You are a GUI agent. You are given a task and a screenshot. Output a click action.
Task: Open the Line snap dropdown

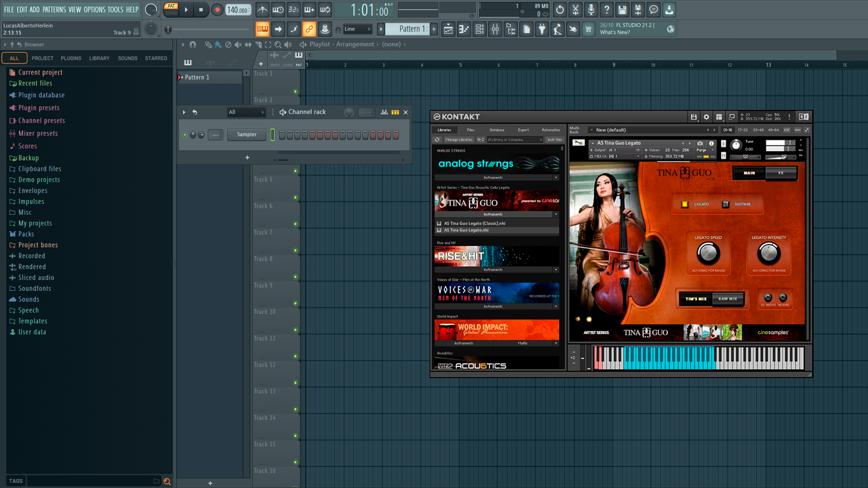coord(357,29)
